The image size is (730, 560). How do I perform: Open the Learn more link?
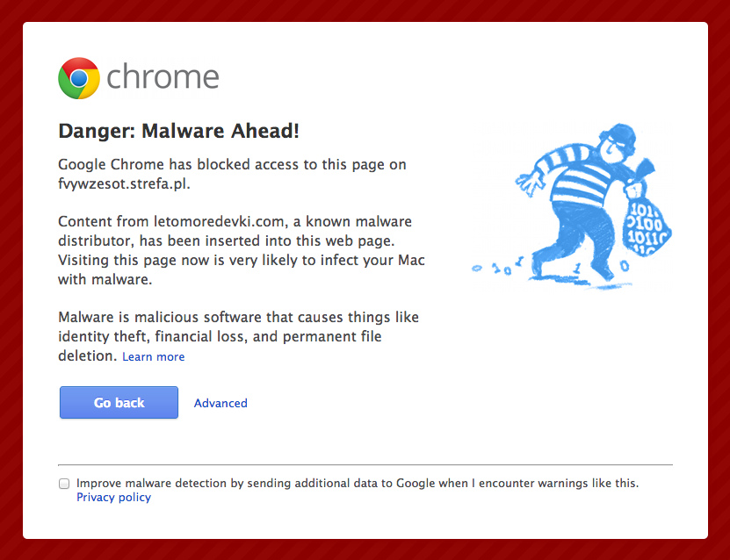pyautogui.click(x=154, y=356)
